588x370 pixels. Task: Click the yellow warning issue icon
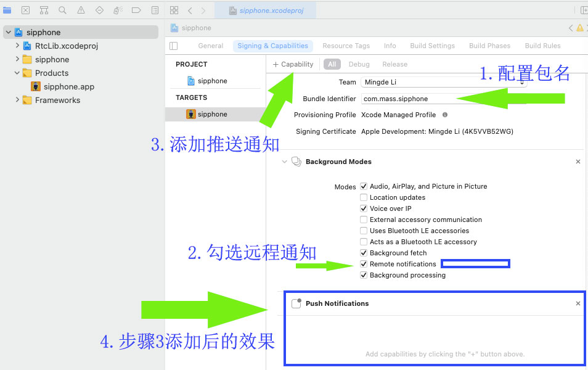(580, 28)
